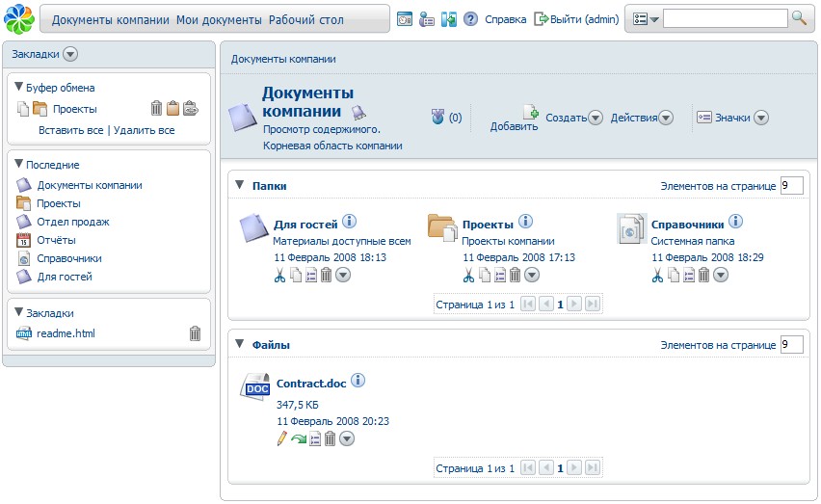Image resolution: width=821 pixels, height=504 pixels.
Task: Go to Документы компании in top navigation
Action: [111, 20]
